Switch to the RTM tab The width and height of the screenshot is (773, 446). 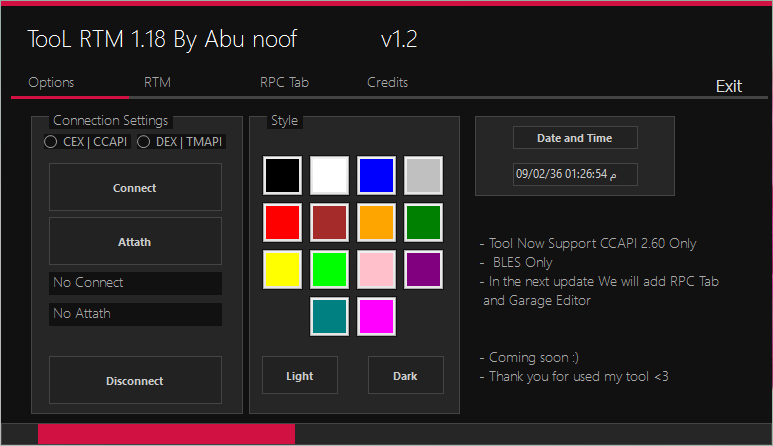(157, 83)
